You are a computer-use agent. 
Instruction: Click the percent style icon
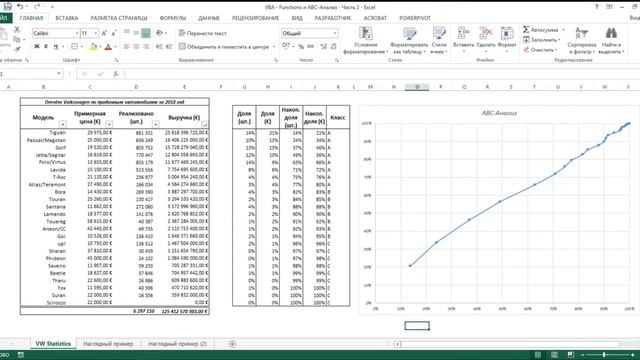(301, 47)
